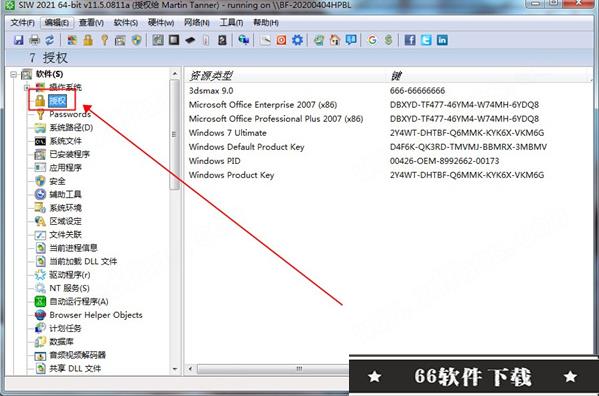Click the Refresh arrows icon
The height and width of the screenshot is (396, 599).
[x=50, y=40]
